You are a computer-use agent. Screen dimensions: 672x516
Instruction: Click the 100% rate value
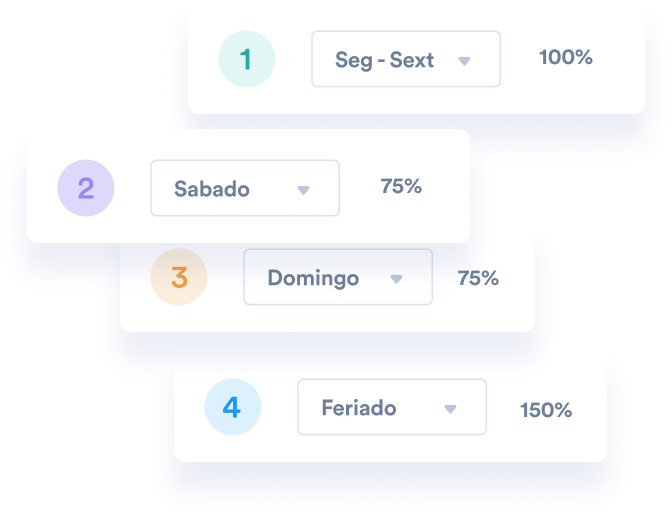566,57
